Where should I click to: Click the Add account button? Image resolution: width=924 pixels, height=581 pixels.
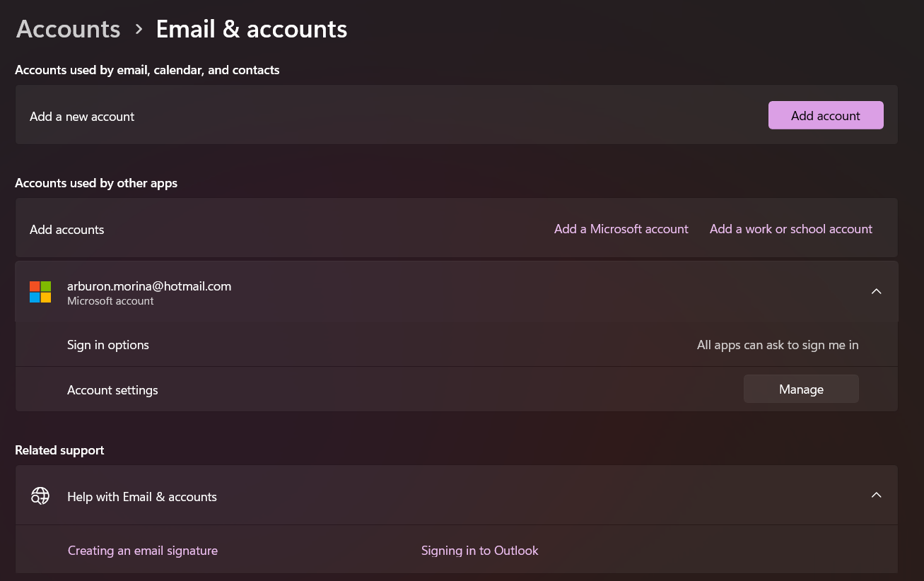[826, 115]
